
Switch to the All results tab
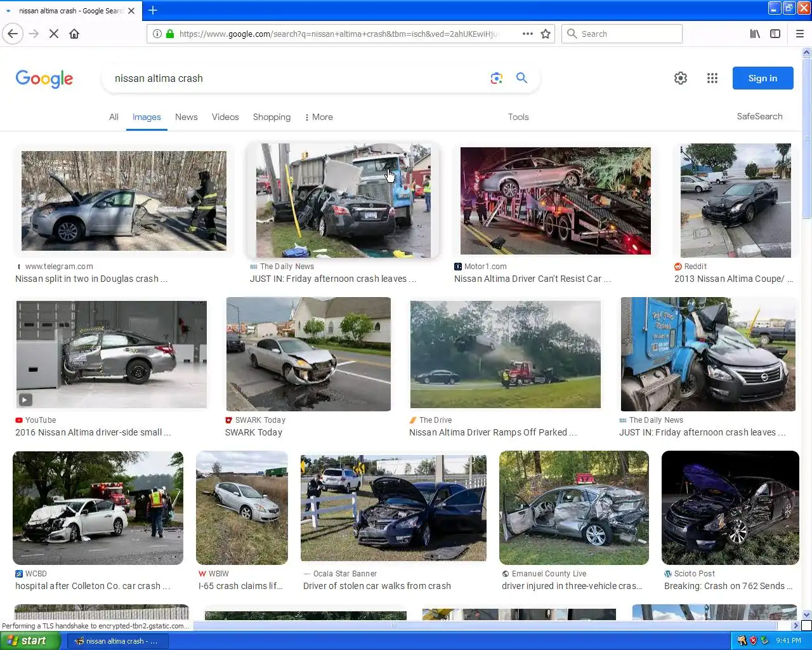[114, 117]
